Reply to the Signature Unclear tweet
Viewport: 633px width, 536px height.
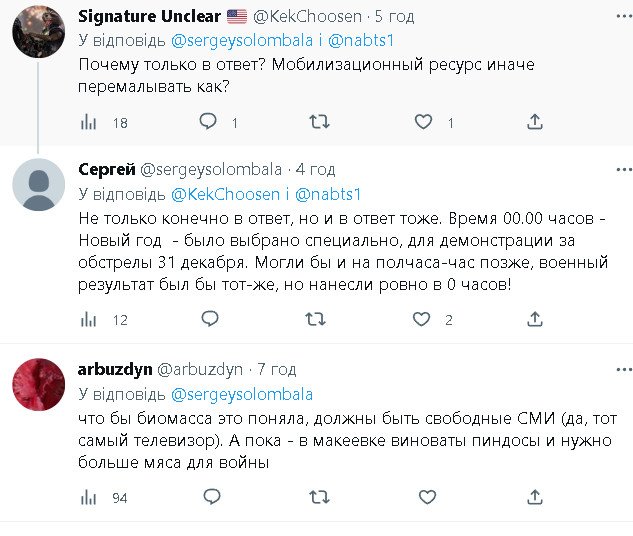pyautogui.click(x=208, y=122)
